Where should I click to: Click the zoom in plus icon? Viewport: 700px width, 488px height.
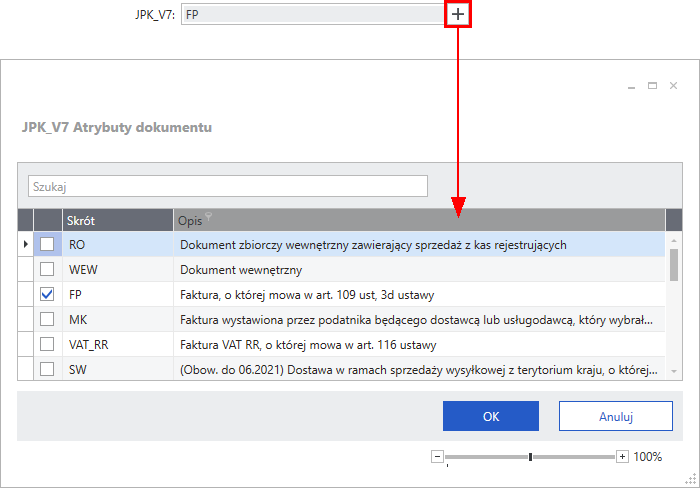(x=622, y=456)
